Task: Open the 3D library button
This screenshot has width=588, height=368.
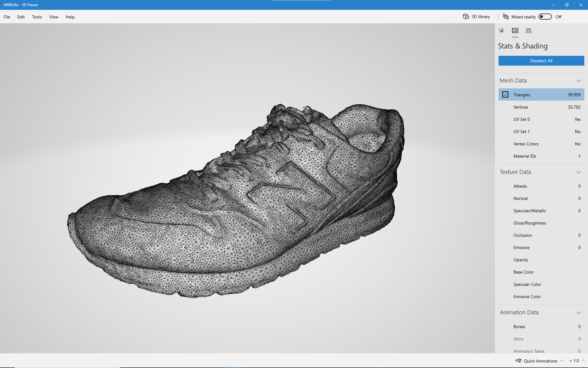Action: 477,17
